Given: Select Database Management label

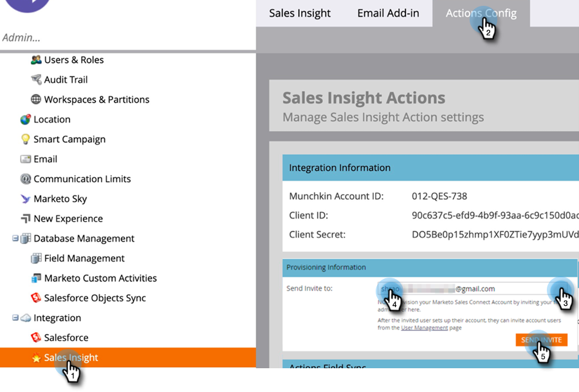Looking at the screenshot, I should tap(84, 238).
